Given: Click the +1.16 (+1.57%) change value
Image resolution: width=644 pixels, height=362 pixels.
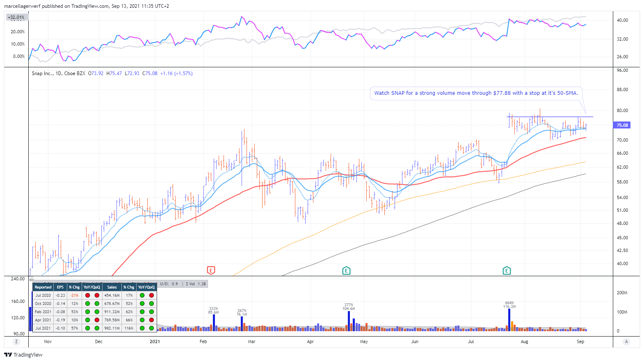Looking at the screenshot, I should click(176, 73).
